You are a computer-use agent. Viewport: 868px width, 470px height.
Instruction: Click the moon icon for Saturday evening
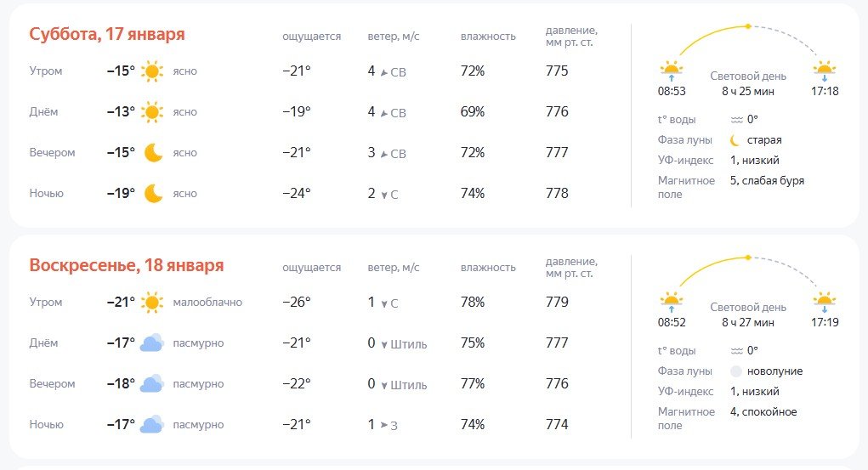point(153,153)
